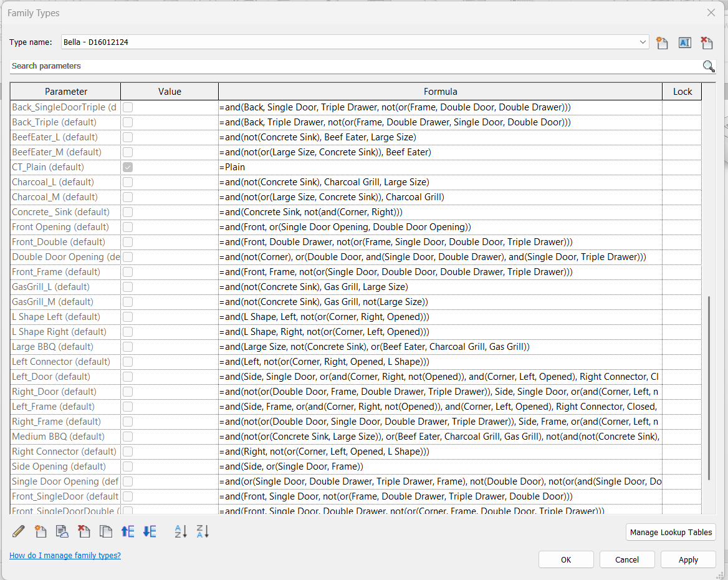The width and height of the screenshot is (728, 580).
Task: Click the Delete Type icon
Action: pyautogui.click(x=706, y=42)
